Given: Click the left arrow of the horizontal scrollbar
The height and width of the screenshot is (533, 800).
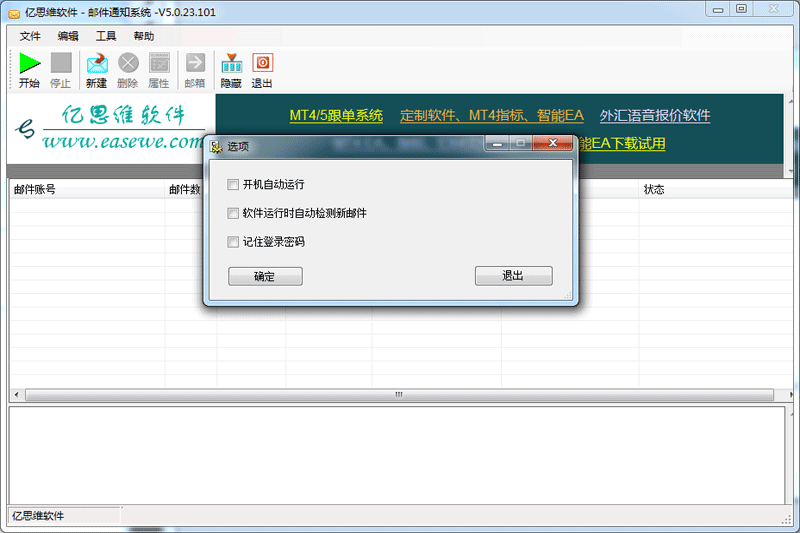Looking at the screenshot, I should [x=16, y=395].
